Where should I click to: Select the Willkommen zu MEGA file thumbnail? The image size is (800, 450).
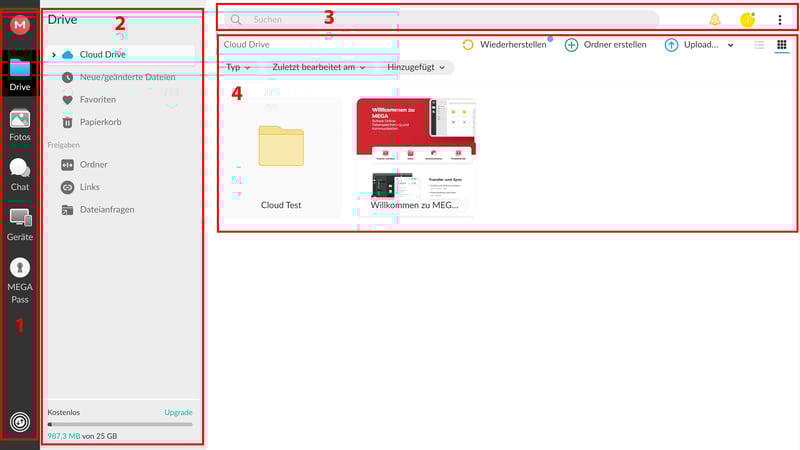416,148
